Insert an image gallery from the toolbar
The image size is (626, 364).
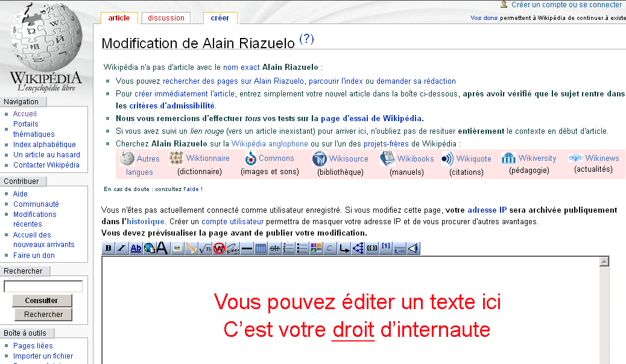tap(316, 248)
